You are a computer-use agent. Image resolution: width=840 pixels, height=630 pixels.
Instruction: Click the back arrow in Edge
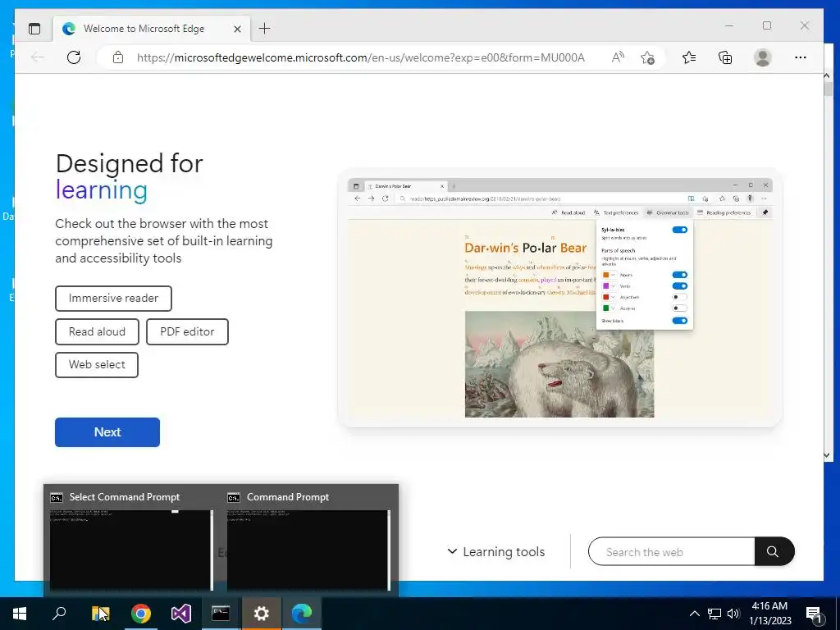click(x=38, y=57)
